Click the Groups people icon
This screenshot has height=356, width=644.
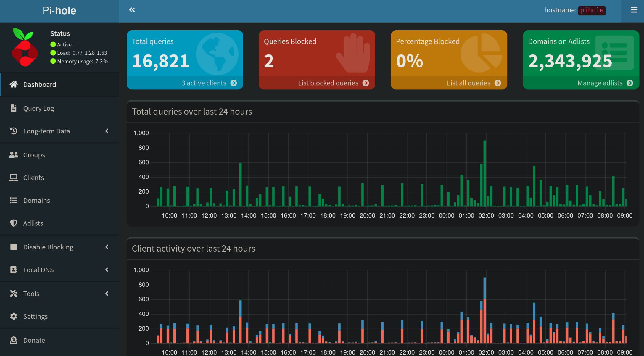point(14,155)
